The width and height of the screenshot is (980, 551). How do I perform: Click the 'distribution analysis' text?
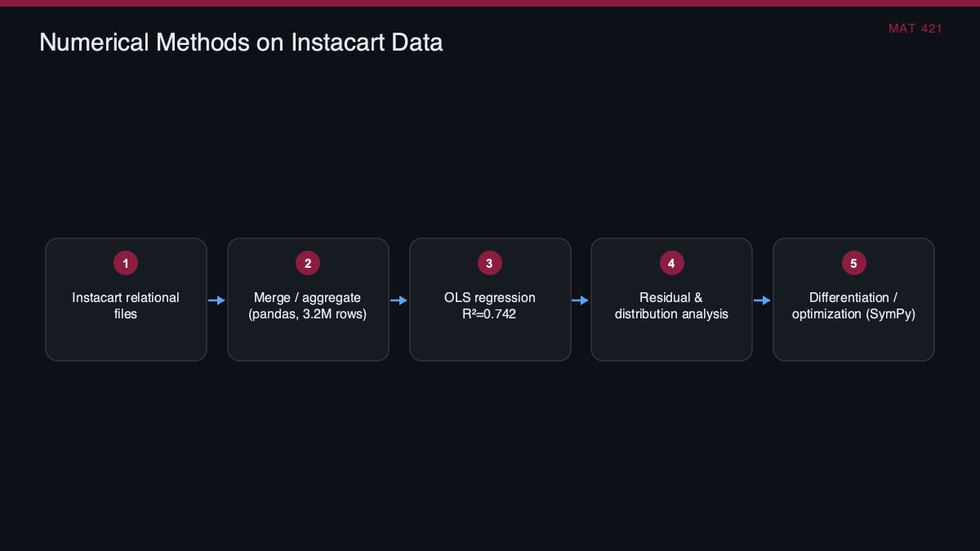[x=671, y=313]
